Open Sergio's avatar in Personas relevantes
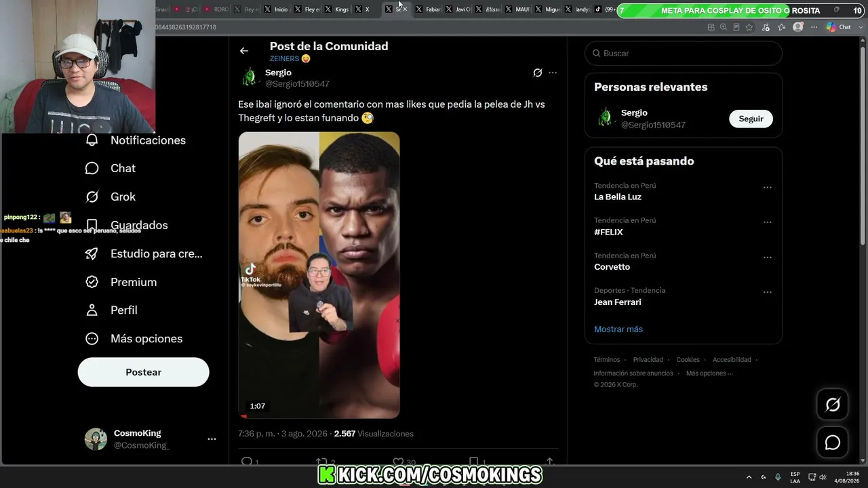Screen dimensions: 868x488 [x=605, y=118]
